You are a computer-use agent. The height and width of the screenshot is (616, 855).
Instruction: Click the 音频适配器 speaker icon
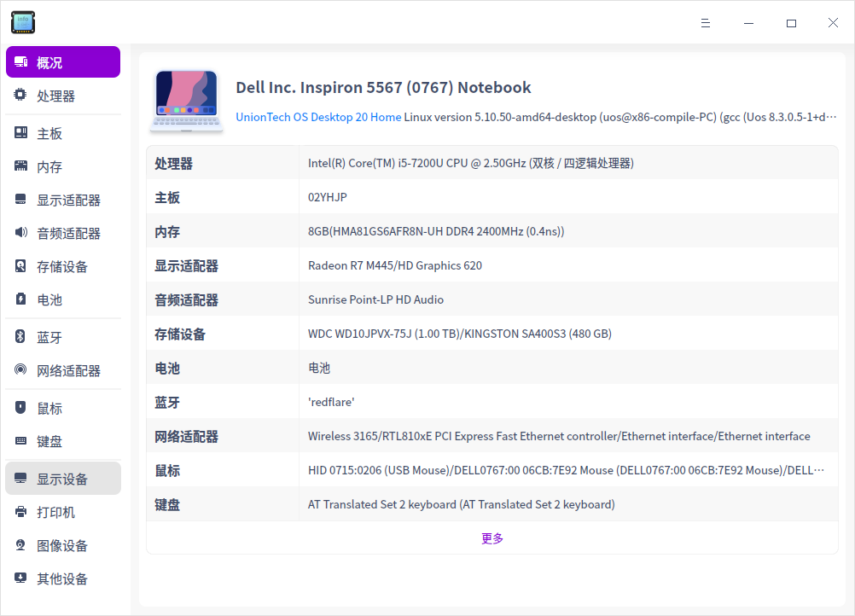click(20, 232)
